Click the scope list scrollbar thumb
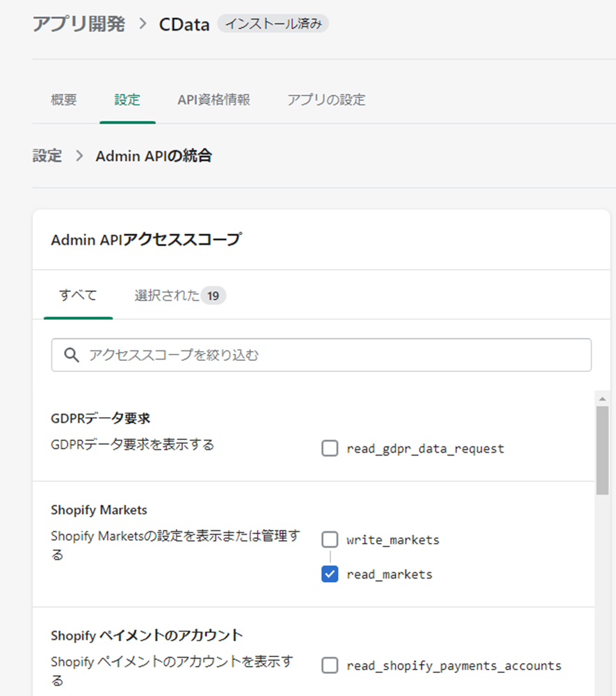 click(x=602, y=450)
